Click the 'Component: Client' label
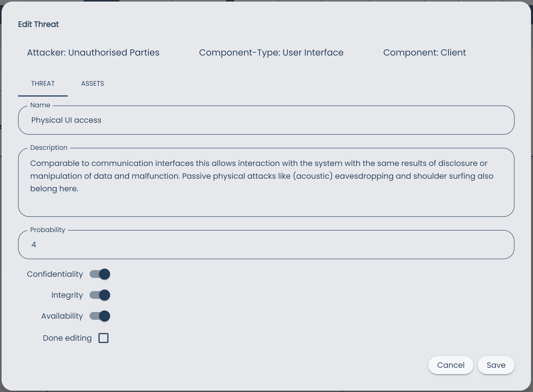Image resolution: width=533 pixels, height=392 pixels. tap(424, 52)
